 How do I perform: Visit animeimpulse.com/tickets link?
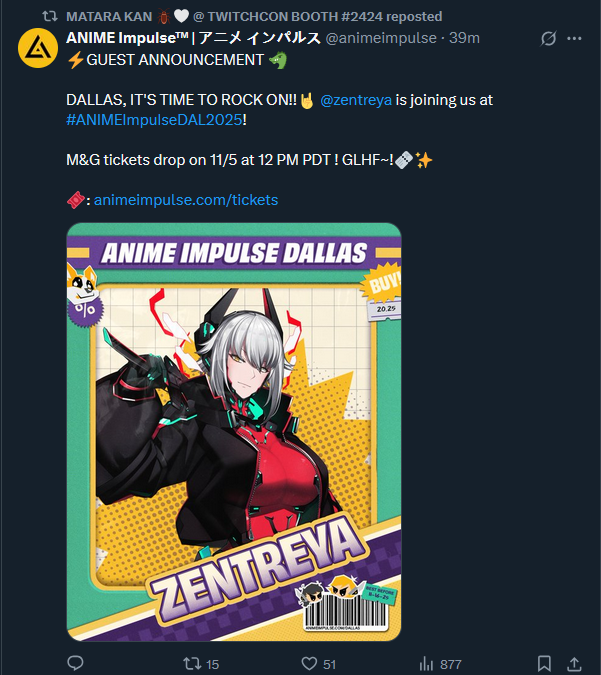(x=186, y=200)
